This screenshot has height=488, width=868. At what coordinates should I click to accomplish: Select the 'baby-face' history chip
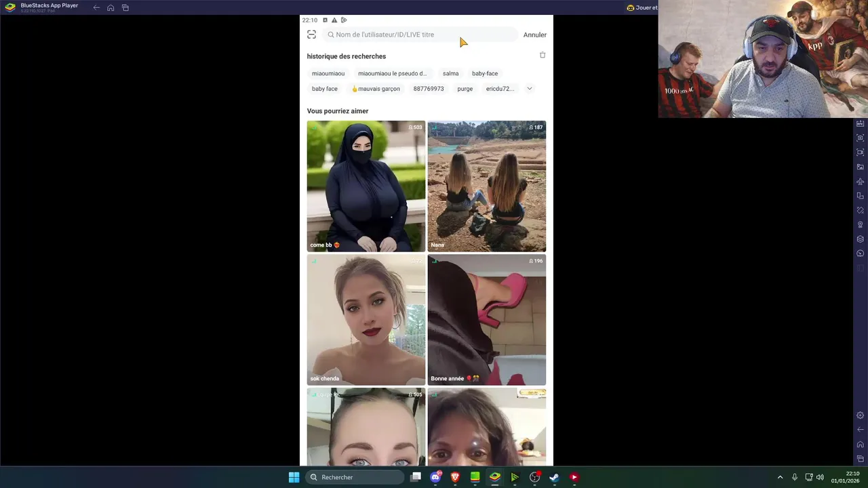pos(485,73)
